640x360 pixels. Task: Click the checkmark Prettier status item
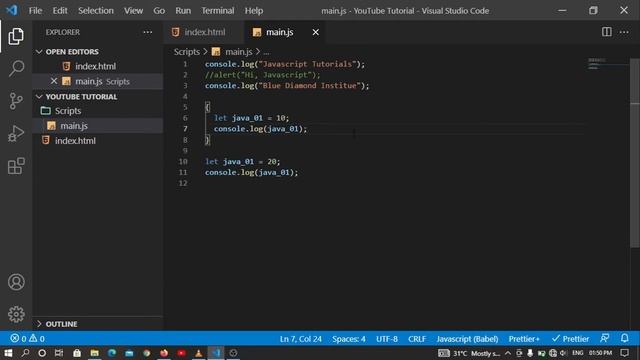[x=570, y=339]
